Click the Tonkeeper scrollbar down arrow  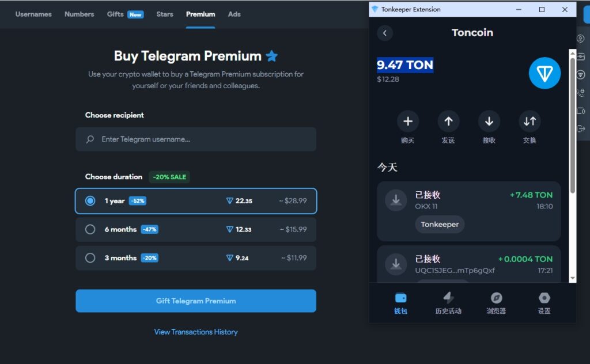[573, 279]
